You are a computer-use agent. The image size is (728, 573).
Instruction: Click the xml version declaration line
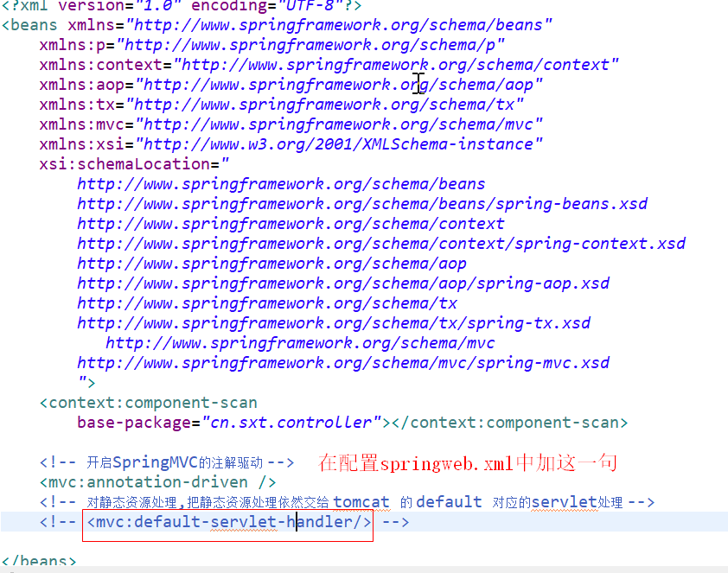coord(182,5)
